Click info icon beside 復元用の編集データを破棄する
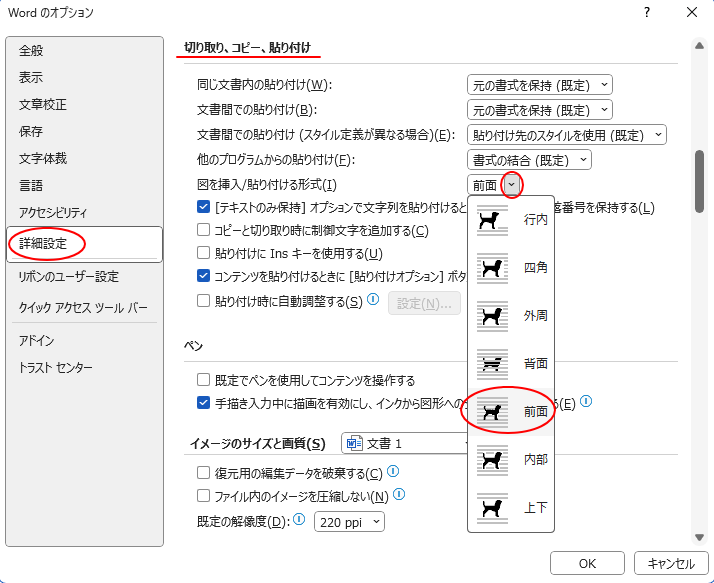The width and height of the screenshot is (714, 583). (x=393, y=471)
